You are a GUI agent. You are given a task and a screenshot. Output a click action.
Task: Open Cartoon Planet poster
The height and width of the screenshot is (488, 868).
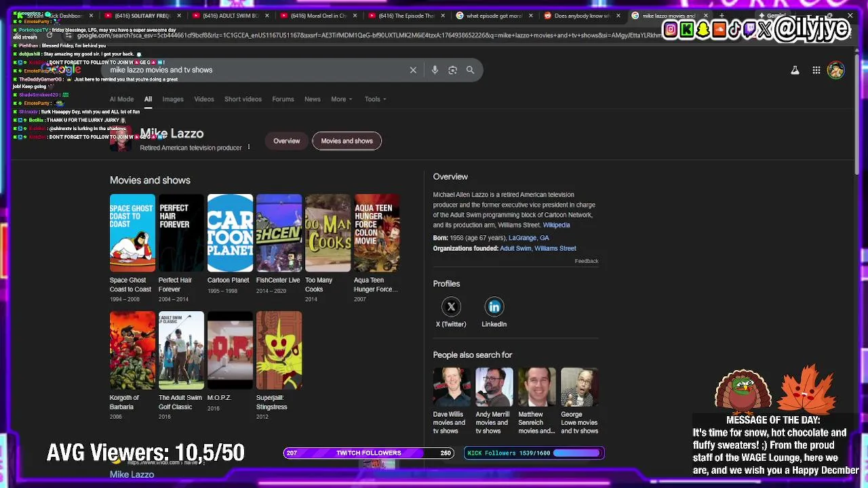(x=230, y=233)
